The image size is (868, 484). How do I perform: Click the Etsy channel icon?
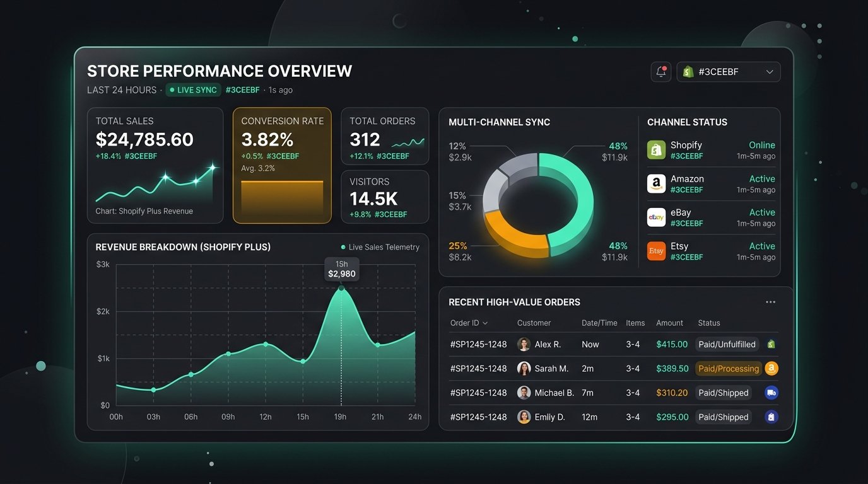(657, 251)
